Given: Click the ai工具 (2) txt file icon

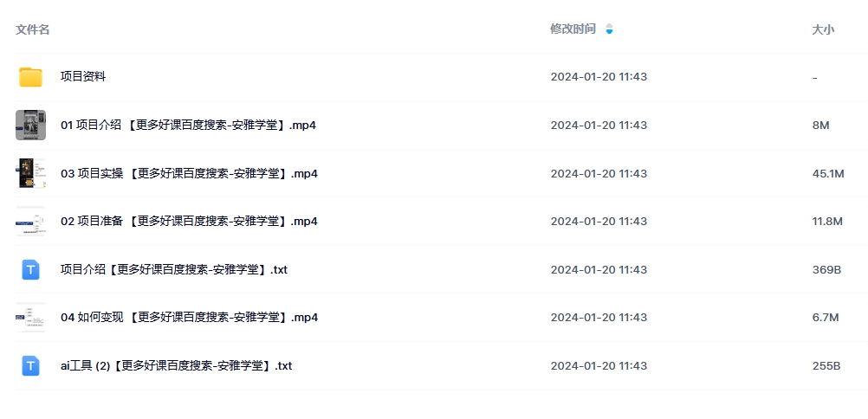Looking at the screenshot, I should pyautogui.click(x=30, y=366).
